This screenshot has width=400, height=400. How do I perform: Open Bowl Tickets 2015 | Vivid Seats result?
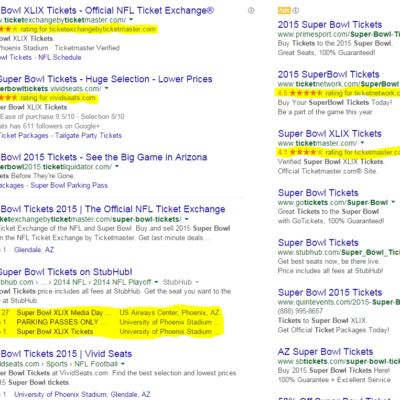coord(66,354)
